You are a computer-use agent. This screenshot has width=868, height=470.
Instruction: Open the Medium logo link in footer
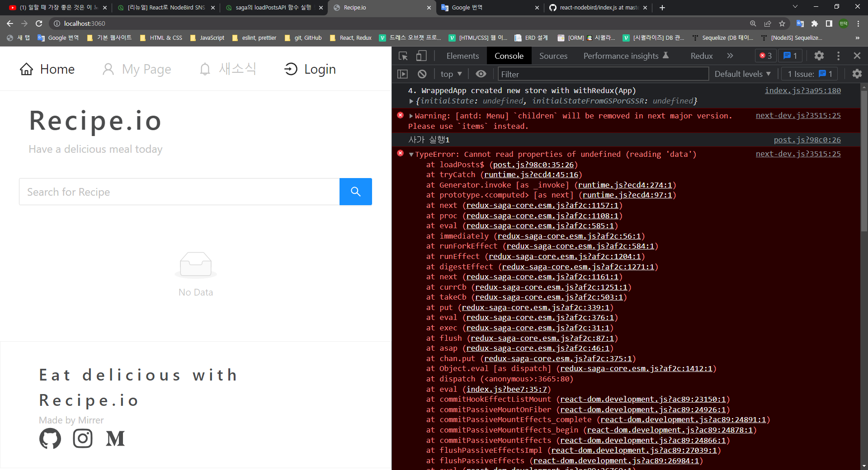115,438
